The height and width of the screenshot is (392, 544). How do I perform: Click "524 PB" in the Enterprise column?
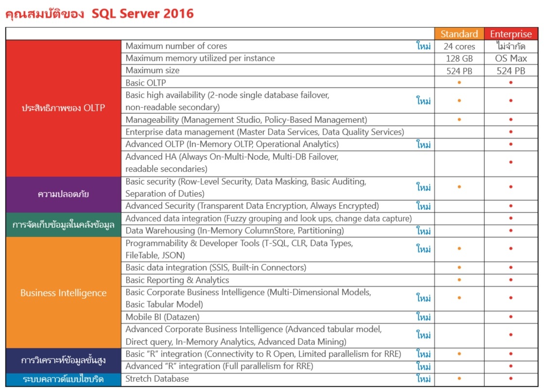[510, 71]
